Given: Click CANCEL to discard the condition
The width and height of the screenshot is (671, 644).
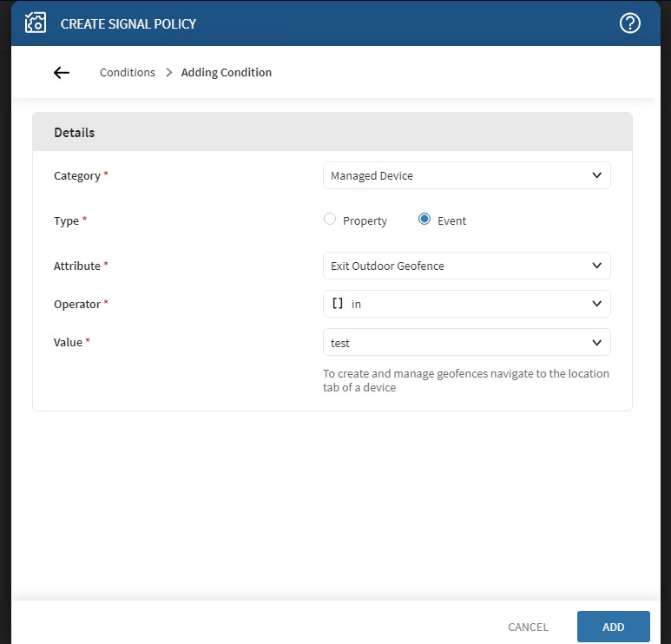Looking at the screenshot, I should 528,627.
